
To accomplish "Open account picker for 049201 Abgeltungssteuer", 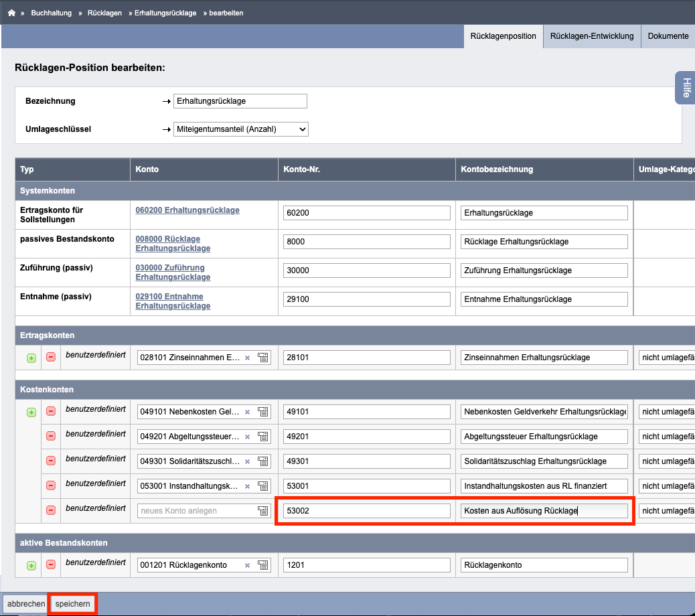I will click(263, 437).
